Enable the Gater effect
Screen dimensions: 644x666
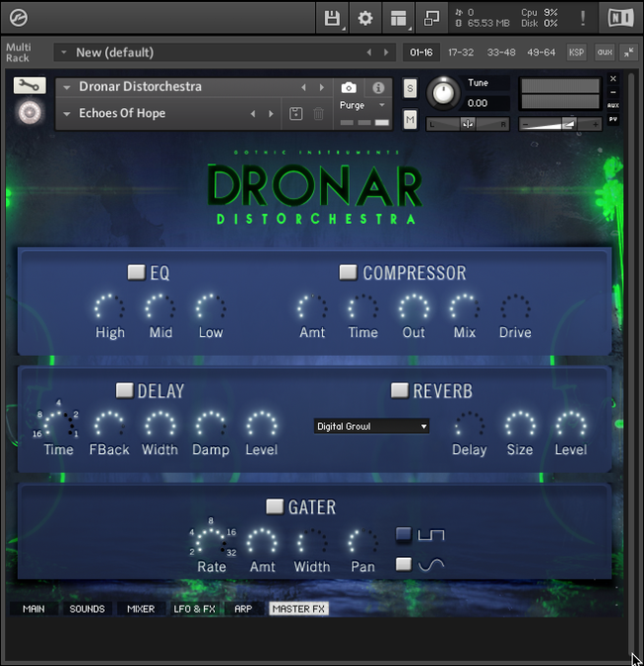(x=274, y=506)
